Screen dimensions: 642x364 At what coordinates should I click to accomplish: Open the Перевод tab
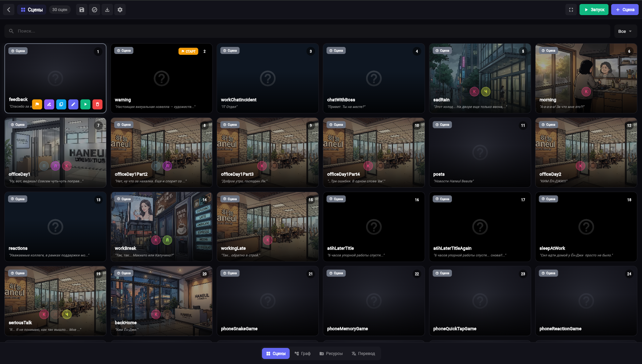tap(363, 354)
